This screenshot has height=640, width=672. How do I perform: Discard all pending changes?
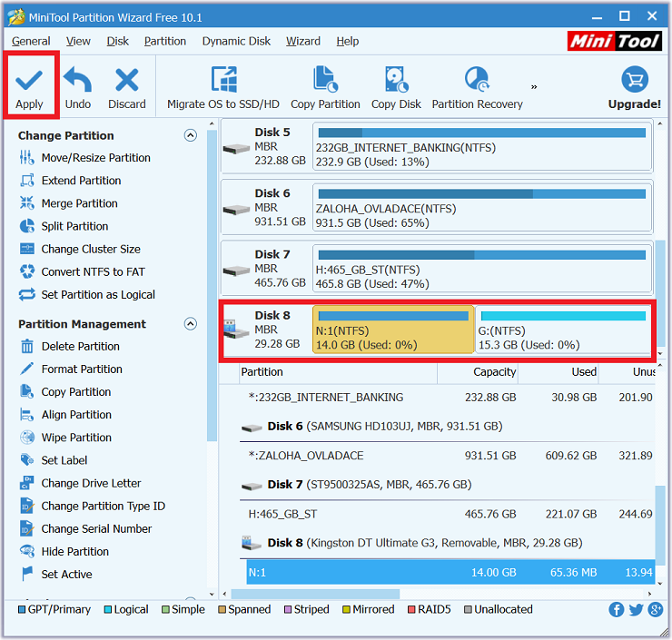(x=127, y=87)
